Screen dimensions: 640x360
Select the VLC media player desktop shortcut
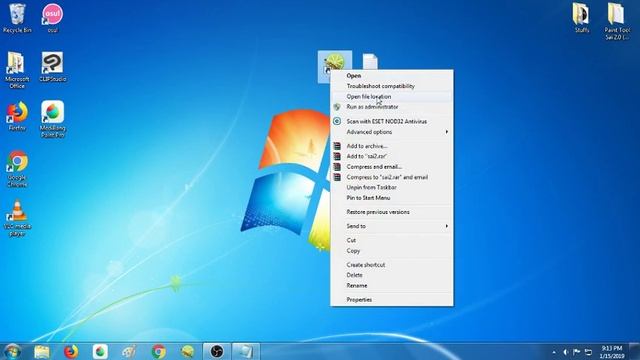point(17,218)
